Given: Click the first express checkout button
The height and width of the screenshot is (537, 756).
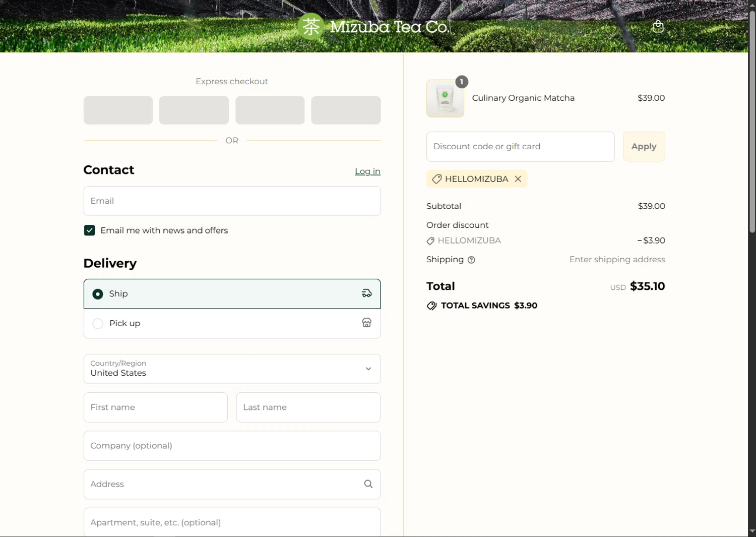Looking at the screenshot, I should click(x=118, y=110).
